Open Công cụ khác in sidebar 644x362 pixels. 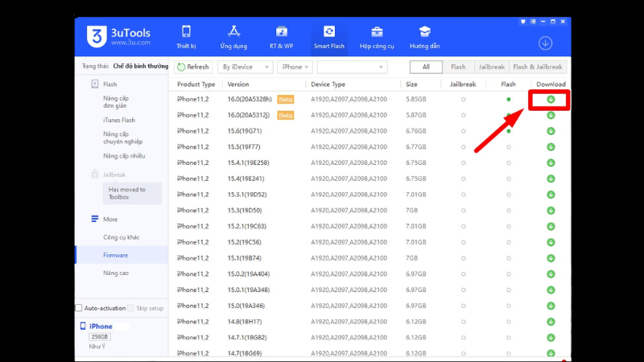click(x=122, y=237)
